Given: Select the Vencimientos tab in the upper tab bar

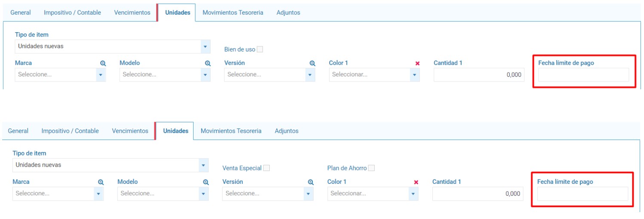Looking at the screenshot, I should coord(132,12).
